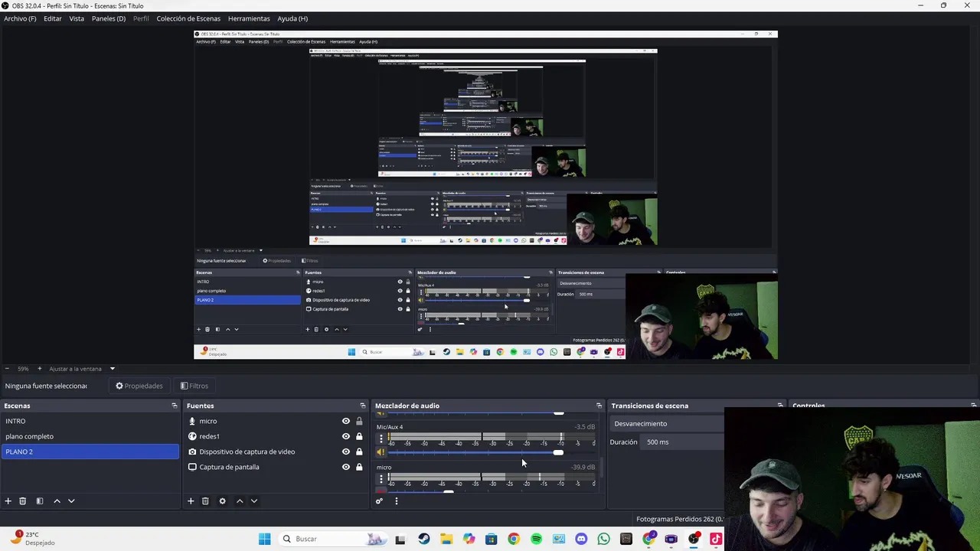This screenshot has width=980, height=551.
Task: Hide the micro source
Action: (346, 421)
